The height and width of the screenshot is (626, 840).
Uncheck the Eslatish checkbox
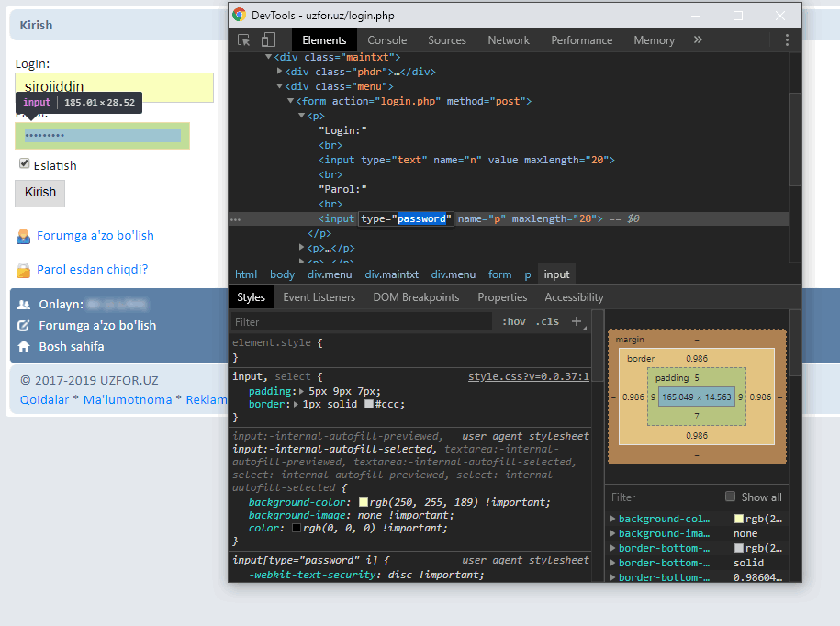click(x=25, y=164)
